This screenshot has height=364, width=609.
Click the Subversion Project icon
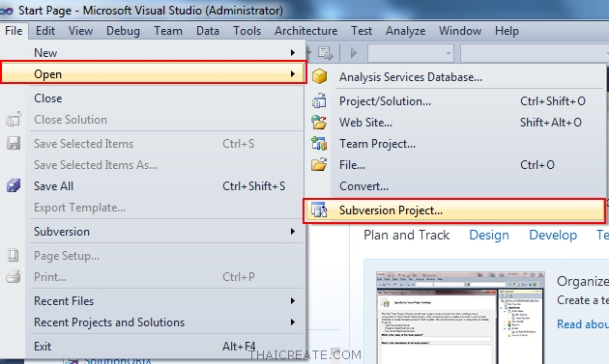point(319,210)
